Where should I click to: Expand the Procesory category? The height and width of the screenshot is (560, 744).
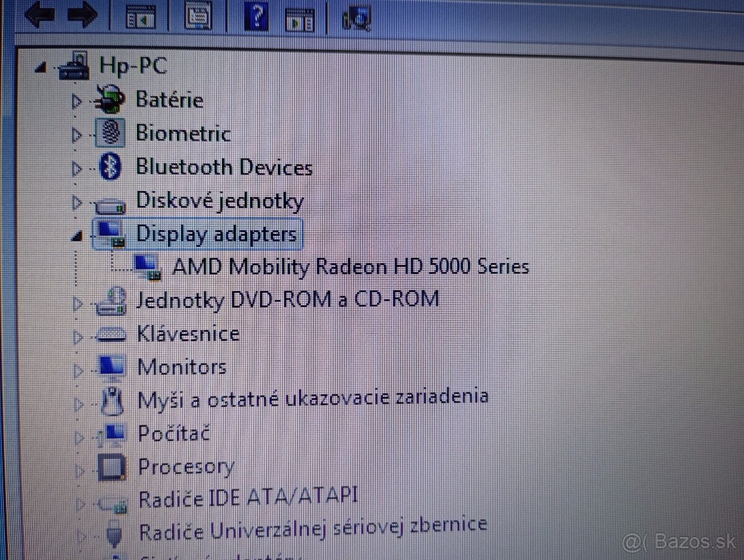click(x=79, y=470)
